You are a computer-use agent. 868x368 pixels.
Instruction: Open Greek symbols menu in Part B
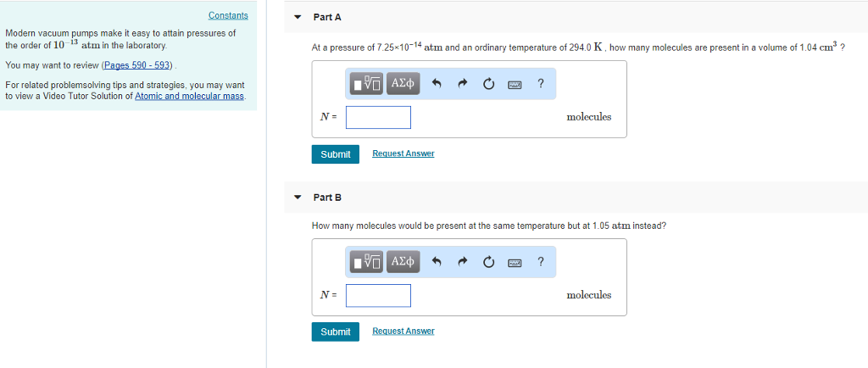click(403, 261)
